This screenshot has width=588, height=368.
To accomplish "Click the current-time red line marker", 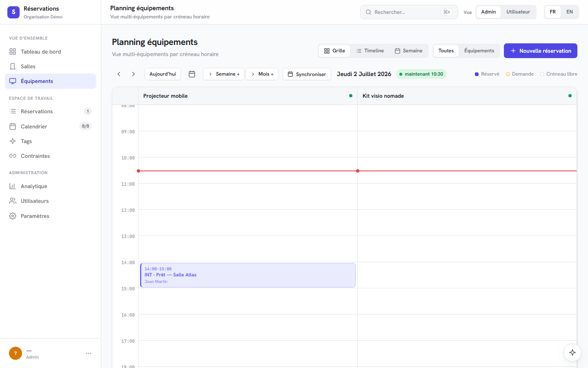I will coord(357,171).
